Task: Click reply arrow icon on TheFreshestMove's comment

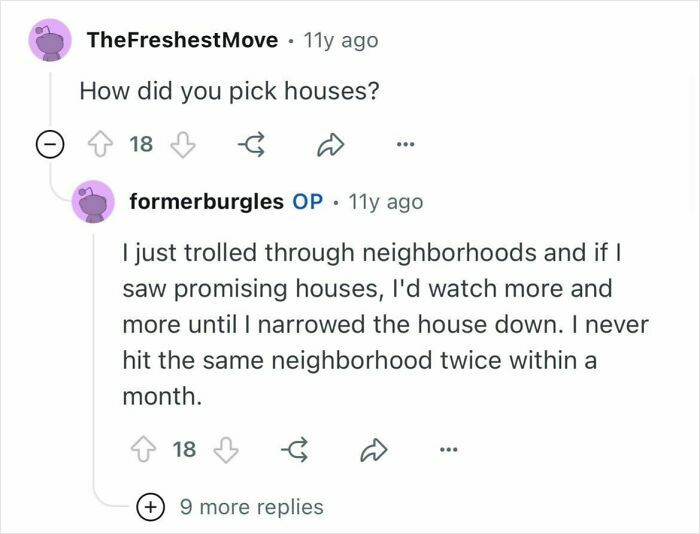Action: coord(251,144)
